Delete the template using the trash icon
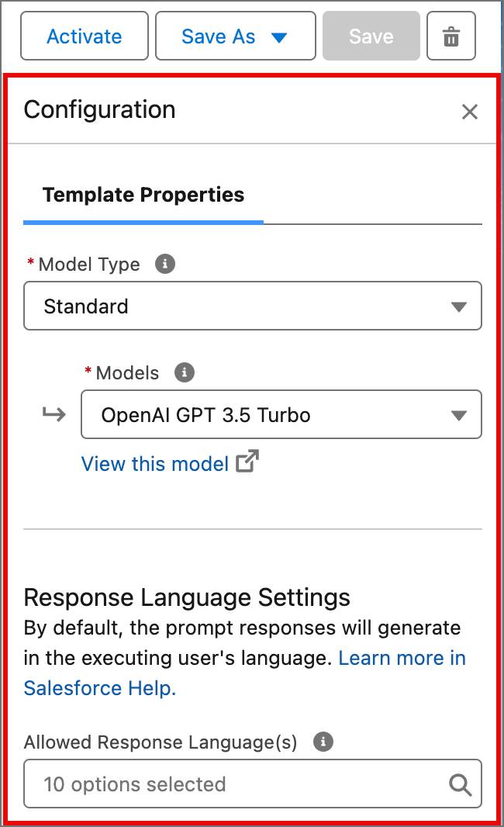This screenshot has width=504, height=827. [450, 35]
